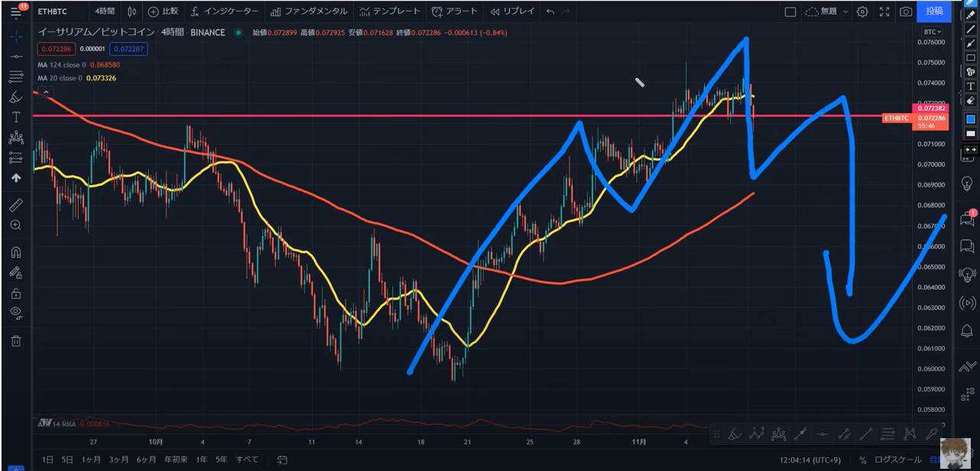Viewport: 980px width, 471px height.
Task: Select the brush drawing tool in left toolbar
Action: coord(15,97)
